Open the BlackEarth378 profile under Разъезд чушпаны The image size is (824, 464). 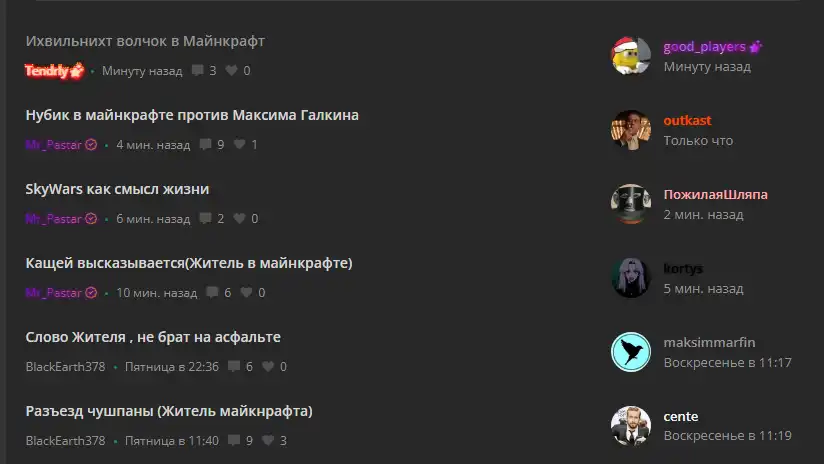(x=65, y=440)
